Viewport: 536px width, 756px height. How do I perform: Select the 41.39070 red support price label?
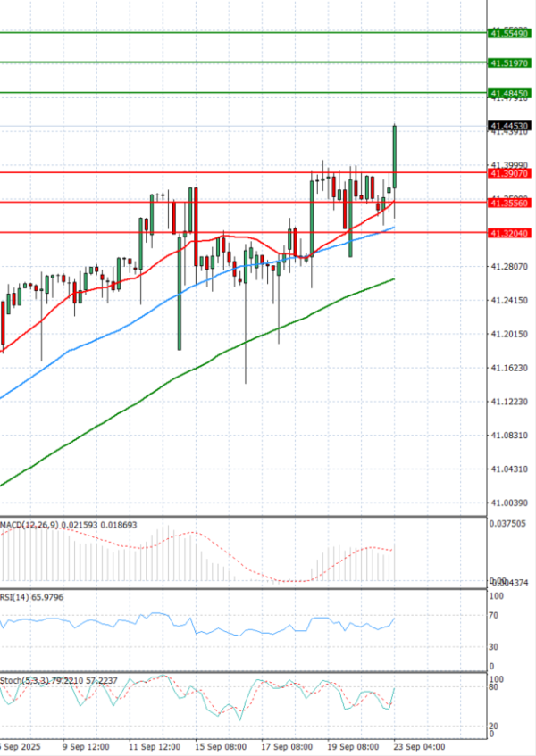coord(509,173)
